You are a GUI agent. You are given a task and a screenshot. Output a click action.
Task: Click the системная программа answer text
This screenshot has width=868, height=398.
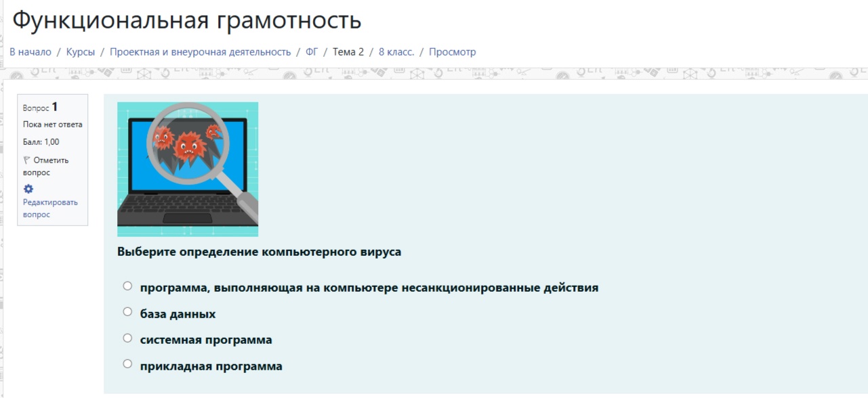(206, 340)
